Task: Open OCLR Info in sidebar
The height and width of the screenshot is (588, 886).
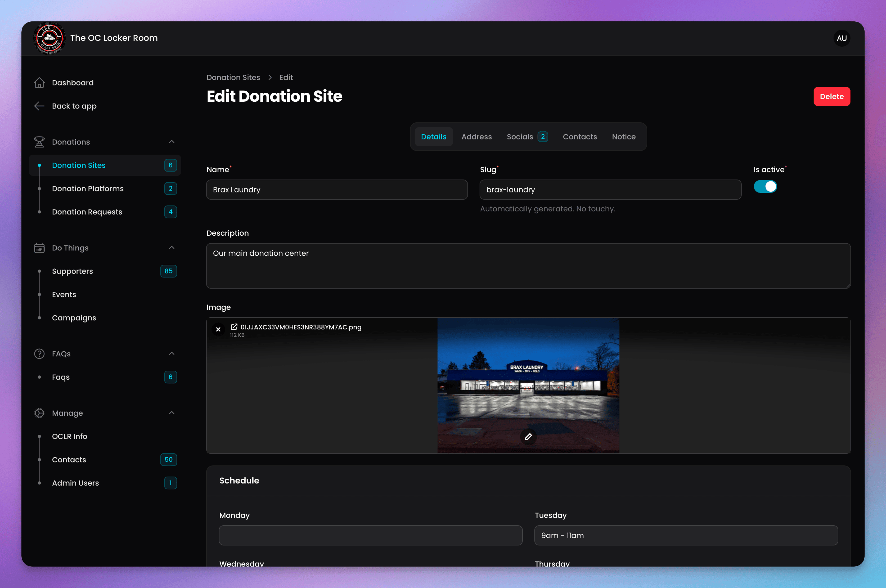Action: pos(105,436)
